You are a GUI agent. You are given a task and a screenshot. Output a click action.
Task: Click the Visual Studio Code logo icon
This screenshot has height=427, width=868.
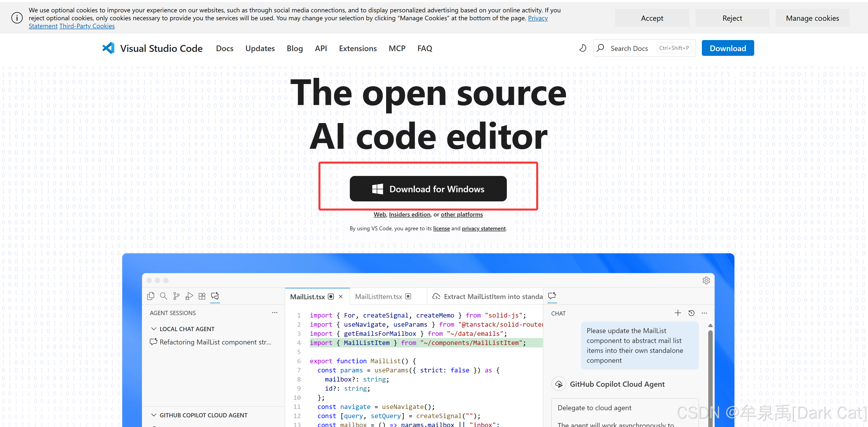coord(109,48)
